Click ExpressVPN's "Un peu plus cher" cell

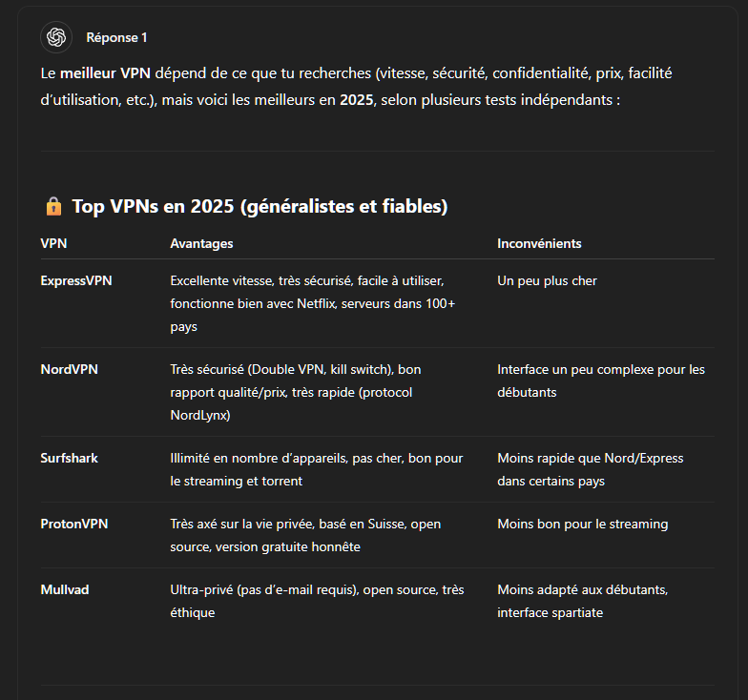[547, 280]
